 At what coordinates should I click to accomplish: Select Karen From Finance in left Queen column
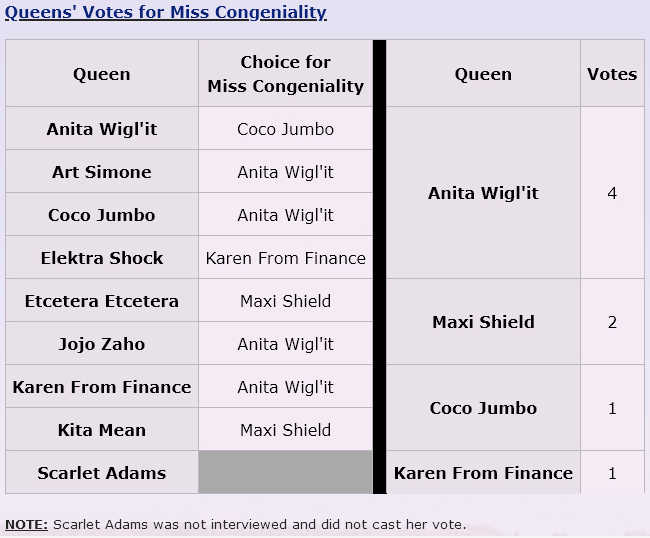(102, 387)
